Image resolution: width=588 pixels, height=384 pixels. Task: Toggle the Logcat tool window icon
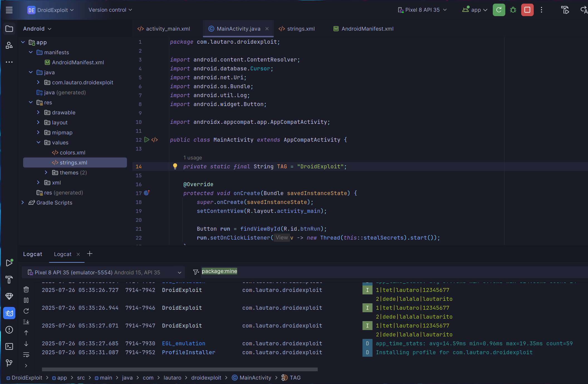click(x=9, y=313)
